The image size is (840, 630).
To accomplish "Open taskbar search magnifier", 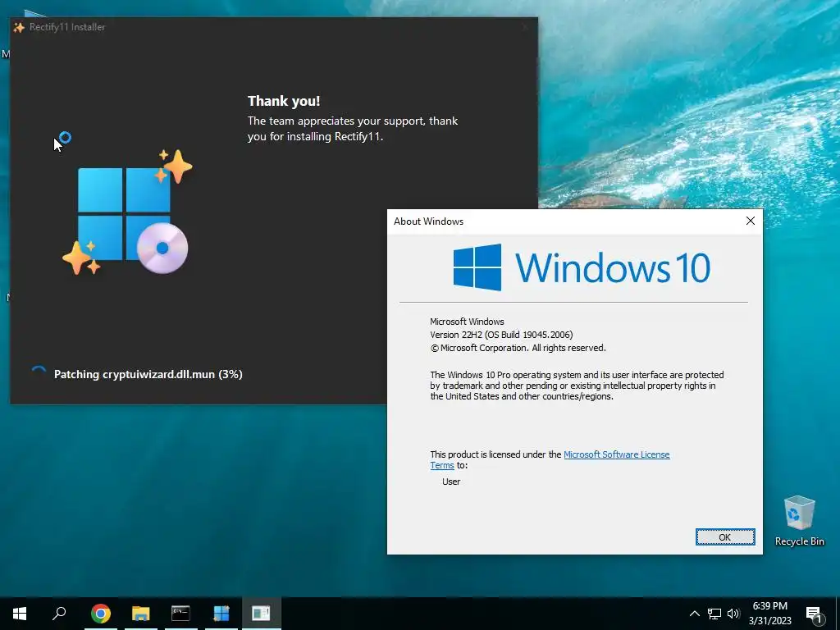I will point(59,613).
